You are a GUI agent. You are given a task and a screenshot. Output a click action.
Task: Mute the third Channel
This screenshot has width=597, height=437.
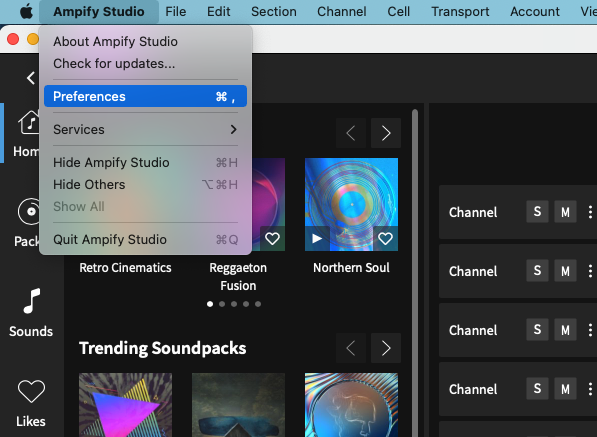[565, 330]
